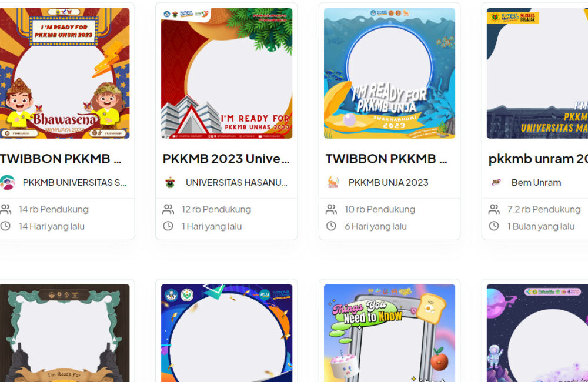
Task: Click the Universitas Hasanuddin crest avatar icon
Action: pyautogui.click(x=170, y=183)
